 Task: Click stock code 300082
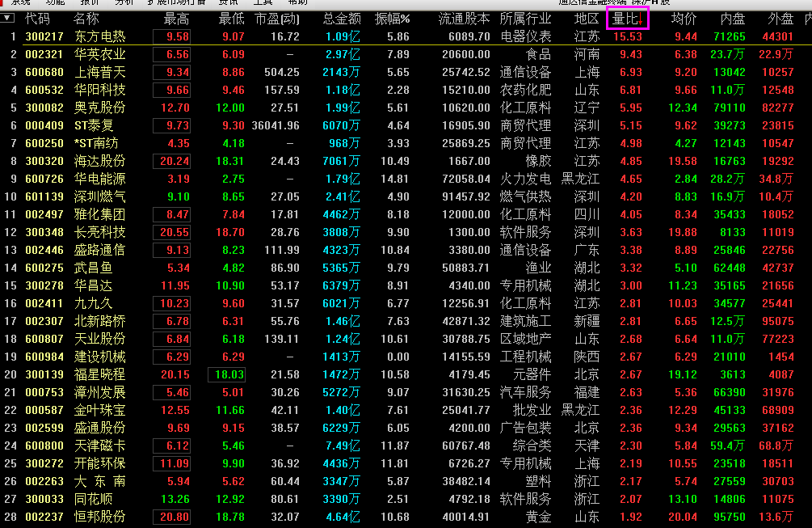coord(44,108)
